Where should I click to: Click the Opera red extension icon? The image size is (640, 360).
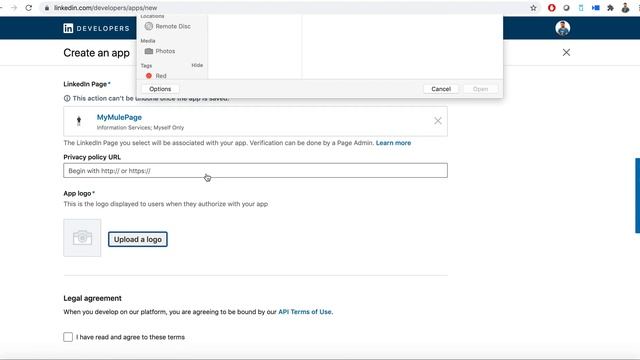point(551,8)
